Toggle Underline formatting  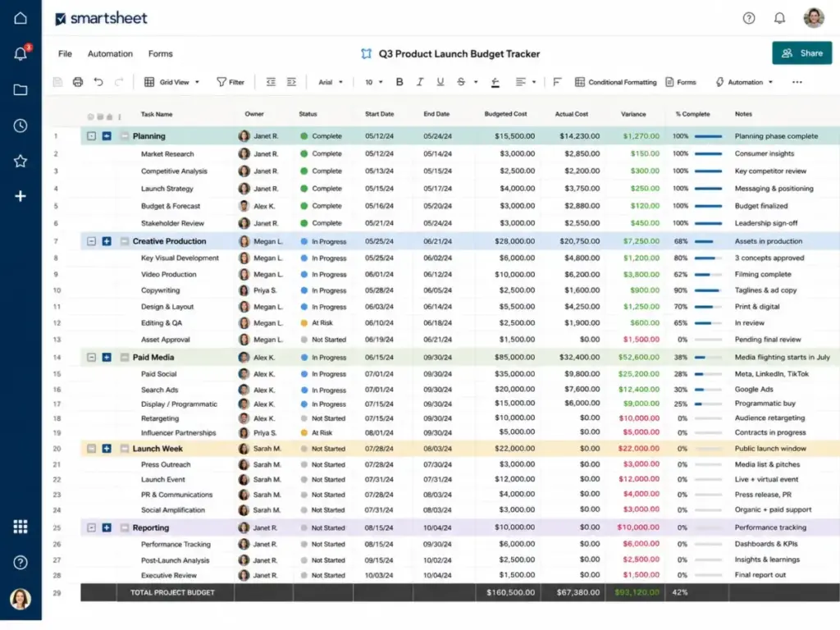point(441,82)
